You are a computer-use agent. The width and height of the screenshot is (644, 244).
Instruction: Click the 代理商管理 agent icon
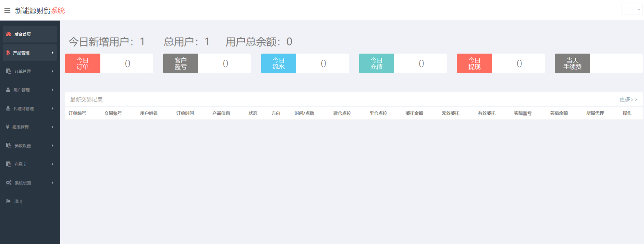coord(8,108)
